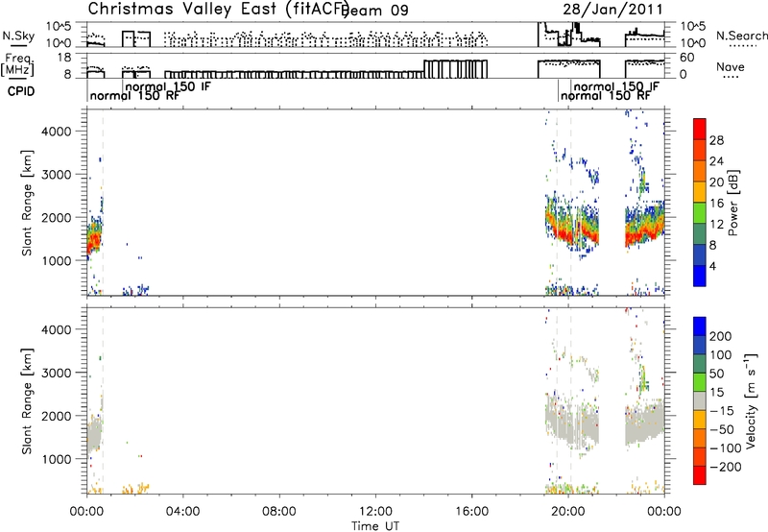Click the '12:00' time tick label

click(x=375, y=512)
